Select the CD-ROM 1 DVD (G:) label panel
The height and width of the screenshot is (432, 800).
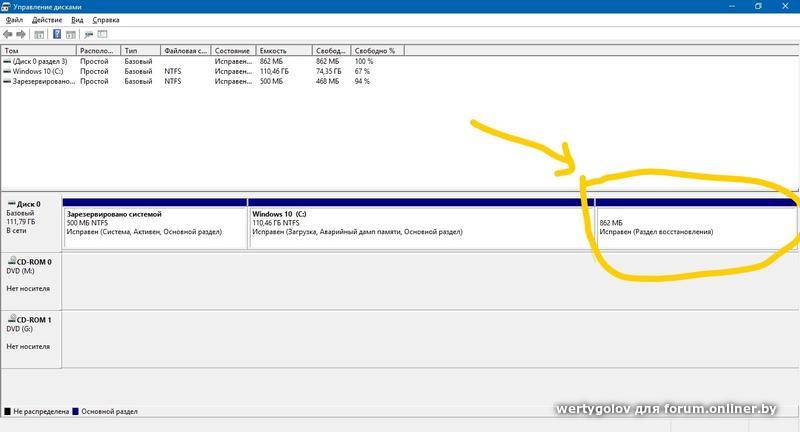(31, 339)
